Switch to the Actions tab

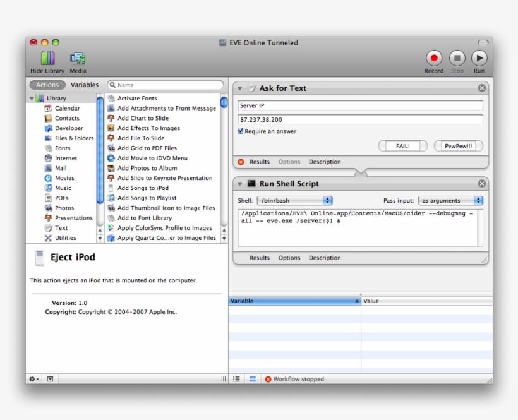point(47,85)
